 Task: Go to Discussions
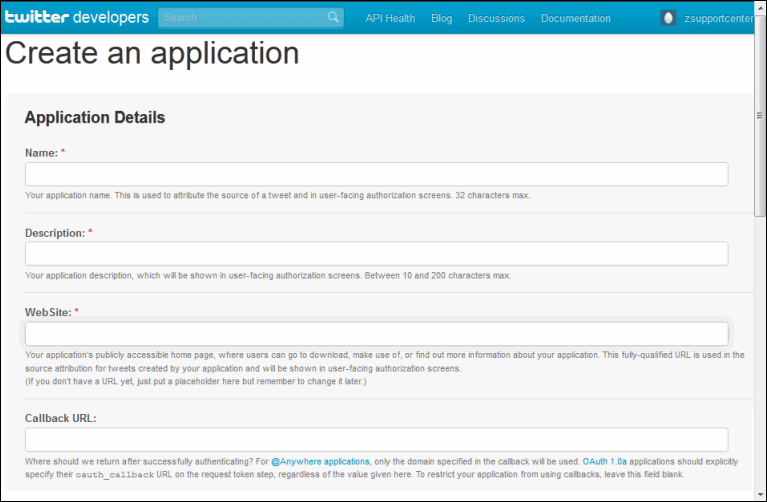pos(496,18)
